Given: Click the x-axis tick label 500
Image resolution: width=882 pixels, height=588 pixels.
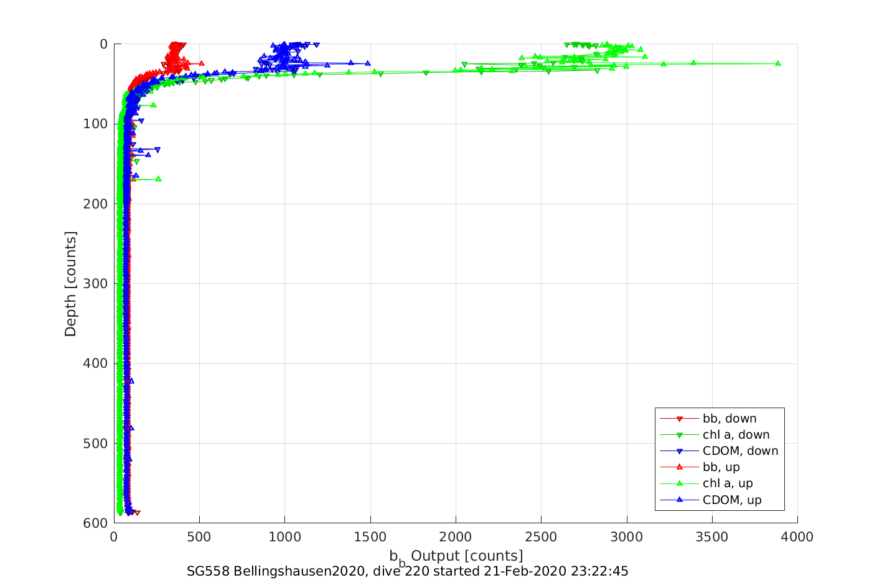Looking at the screenshot, I should click(199, 537).
